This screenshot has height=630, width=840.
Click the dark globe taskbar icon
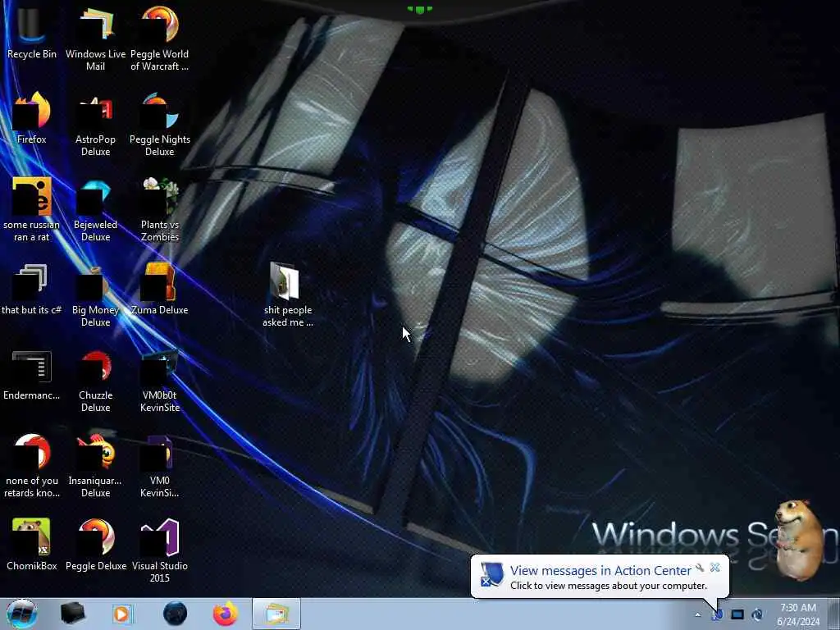175,614
